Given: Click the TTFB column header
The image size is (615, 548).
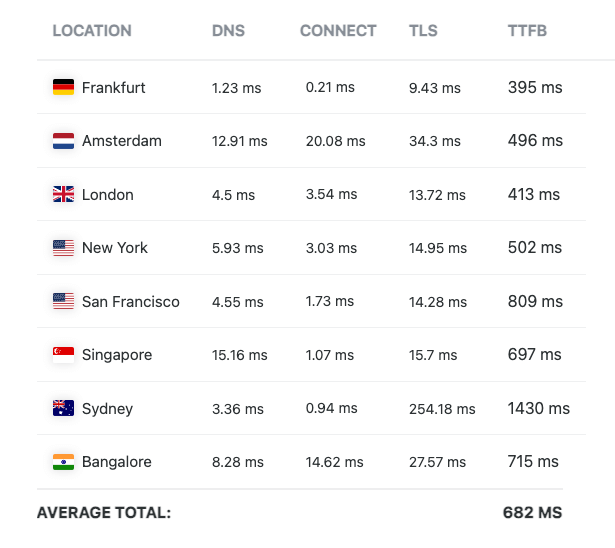Looking at the screenshot, I should (527, 31).
